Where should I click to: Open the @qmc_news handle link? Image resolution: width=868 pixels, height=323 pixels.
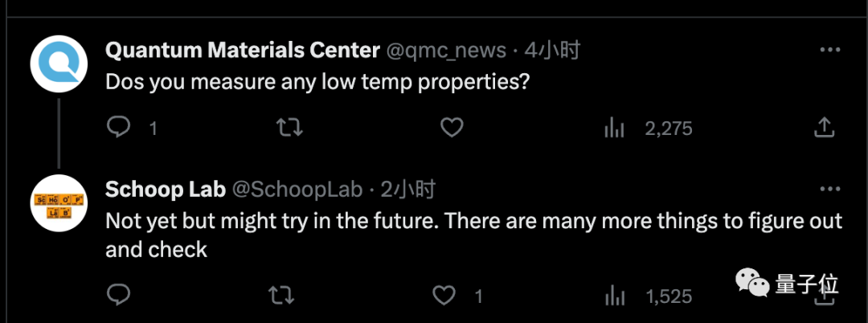tap(446, 51)
